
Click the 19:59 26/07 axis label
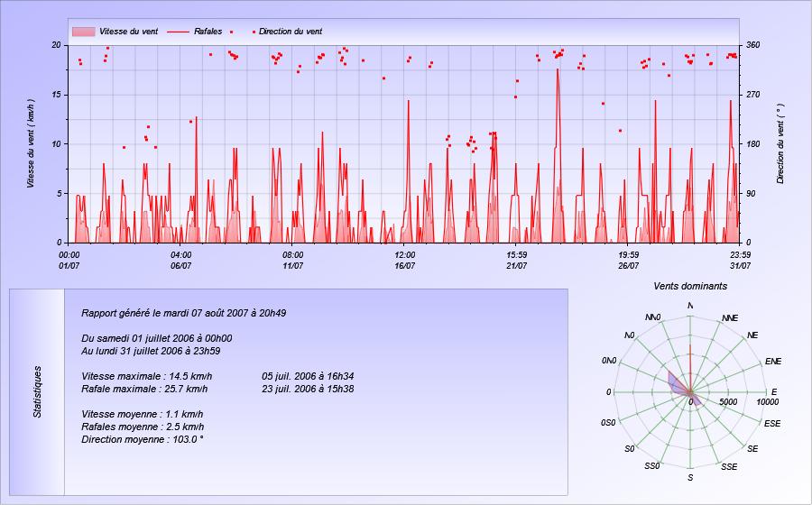coord(628,261)
